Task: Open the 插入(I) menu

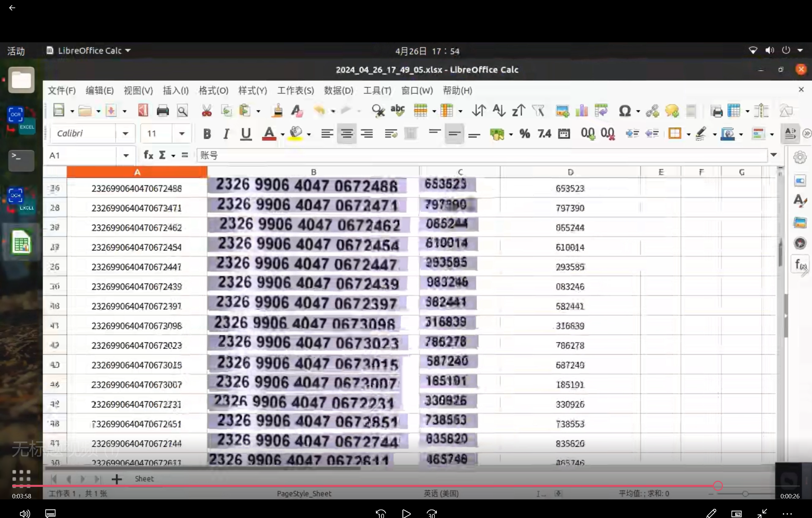Action: 176,90
